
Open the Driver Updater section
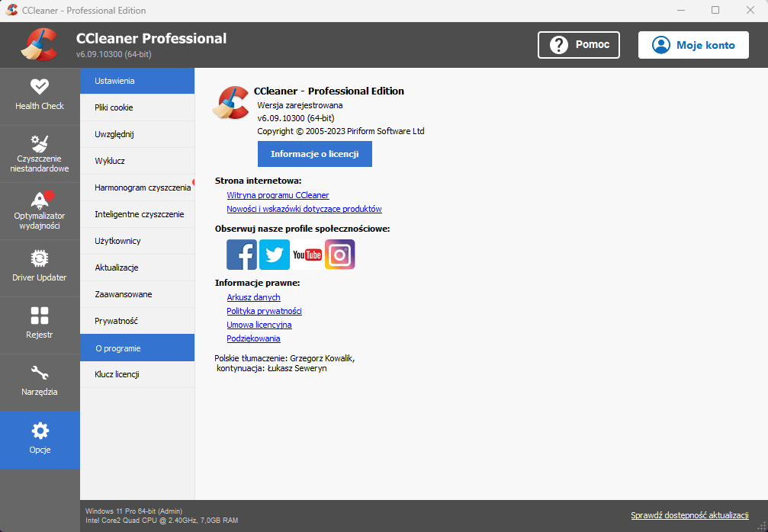pos(40,268)
